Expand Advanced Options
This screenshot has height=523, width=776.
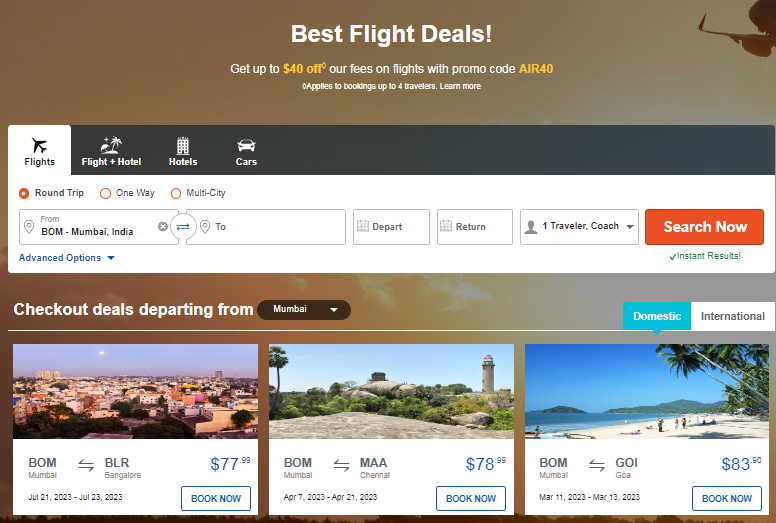(x=67, y=258)
